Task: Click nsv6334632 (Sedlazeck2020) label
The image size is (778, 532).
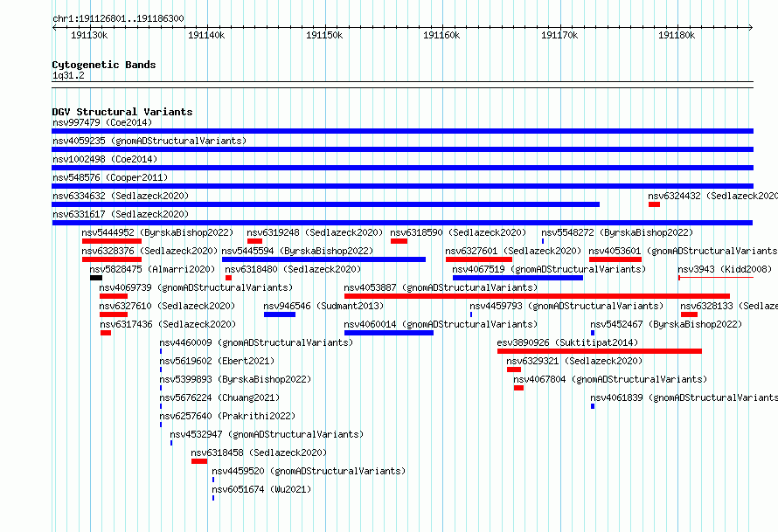Action: click(121, 196)
